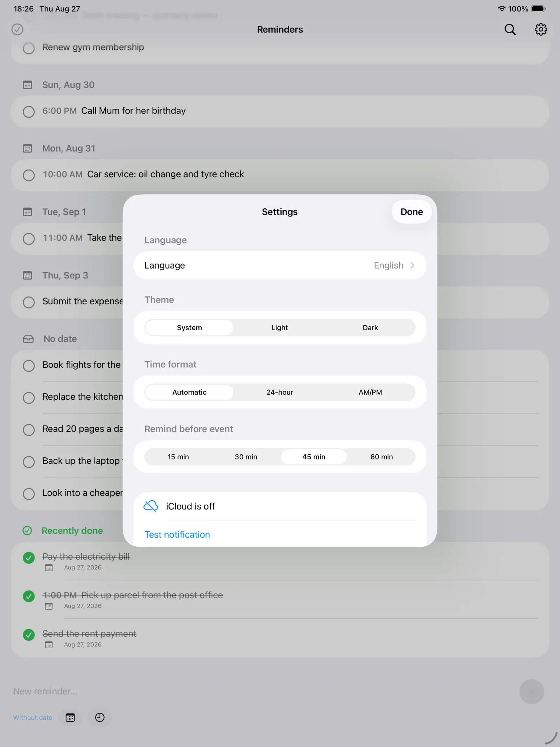Select 45 min remind option
The height and width of the screenshot is (747, 560).
point(314,457)
